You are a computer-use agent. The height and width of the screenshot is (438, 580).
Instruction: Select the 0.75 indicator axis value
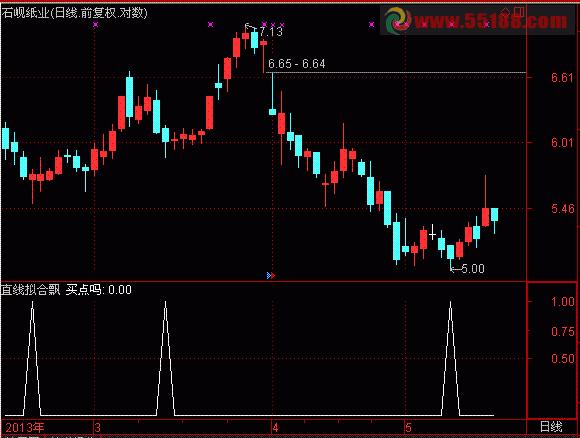[563, 331]
